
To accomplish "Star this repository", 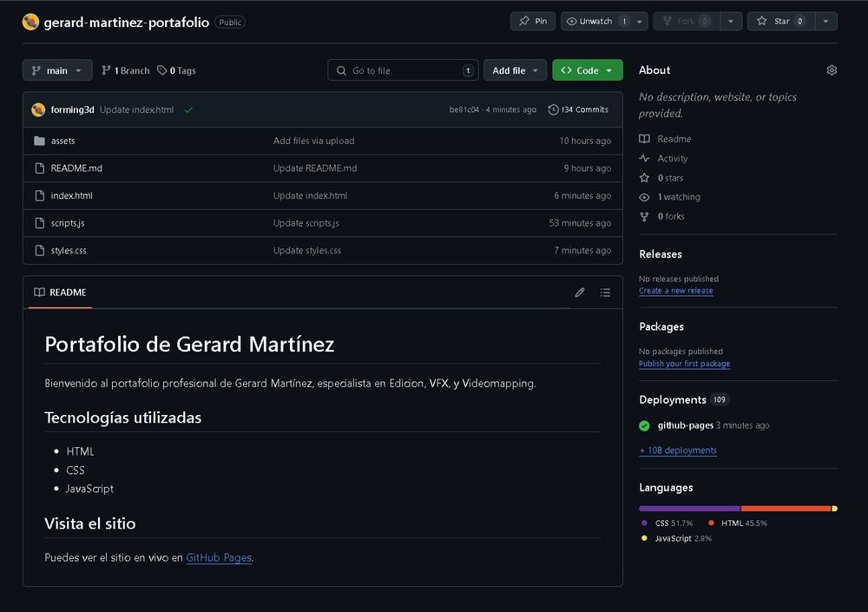I will click(x=781, y=21).
